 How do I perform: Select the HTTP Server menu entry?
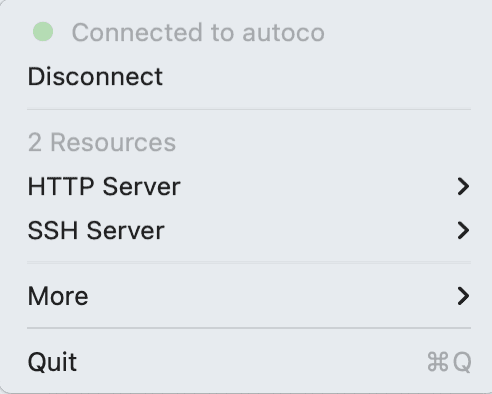pos(246,186)
